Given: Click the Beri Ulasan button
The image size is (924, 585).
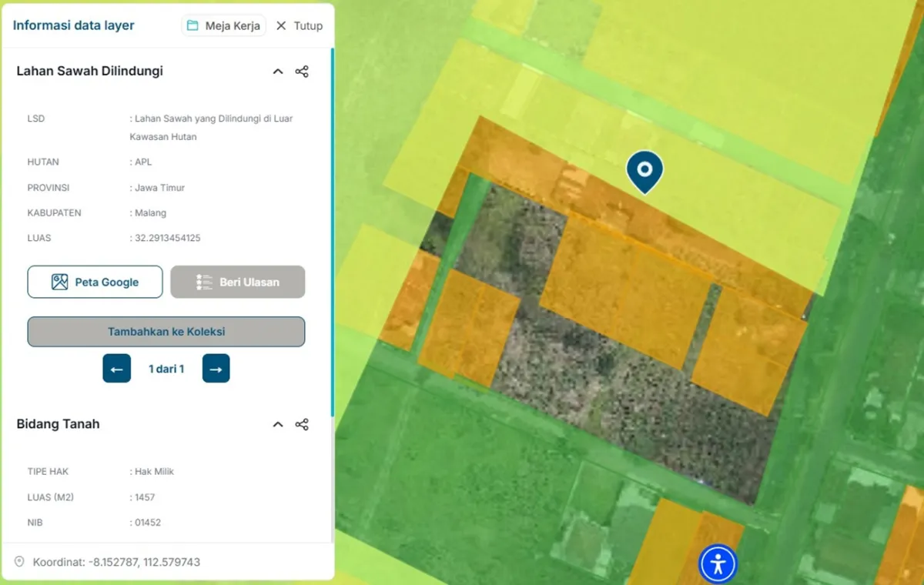Looking at the screenshot, I should (x=238, y=282).
